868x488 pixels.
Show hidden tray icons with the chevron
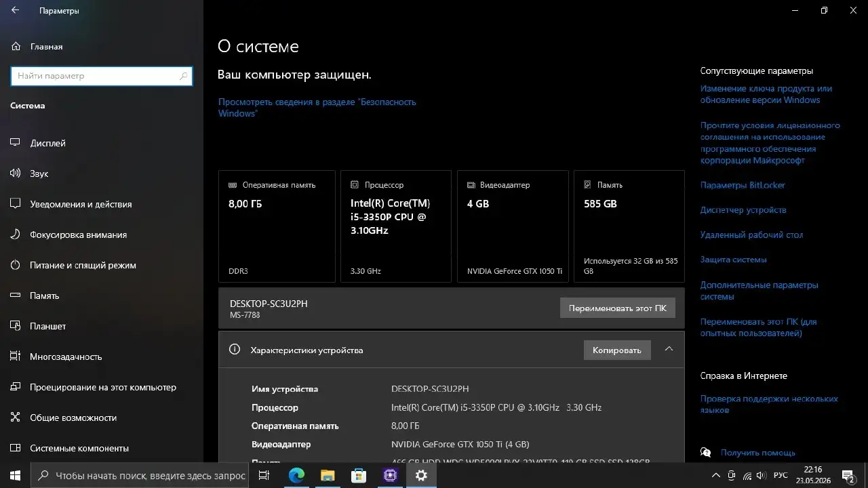click(x=715, y=476)
